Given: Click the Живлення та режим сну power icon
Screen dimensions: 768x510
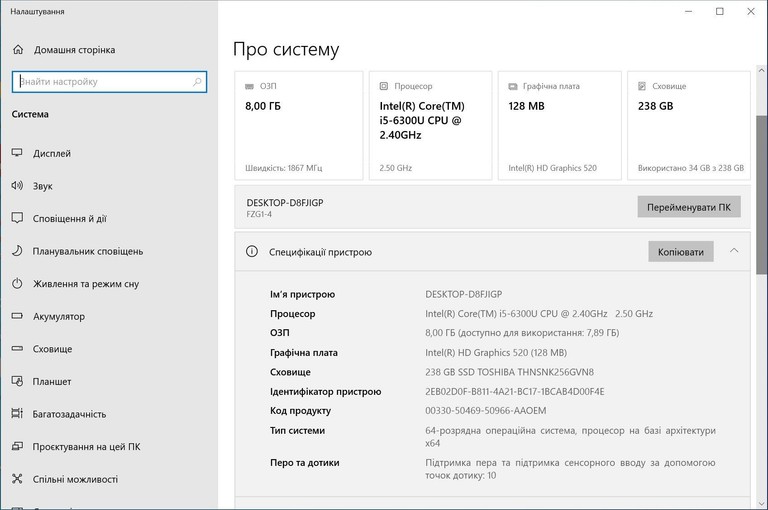Looking at the screenshot, I should coord(17,284).
